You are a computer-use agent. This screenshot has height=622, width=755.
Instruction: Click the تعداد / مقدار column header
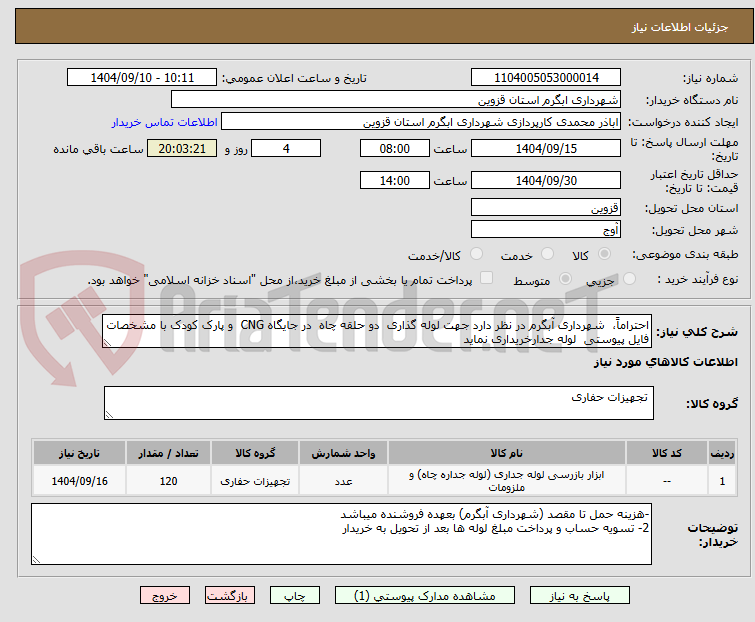tap(169, 453)
